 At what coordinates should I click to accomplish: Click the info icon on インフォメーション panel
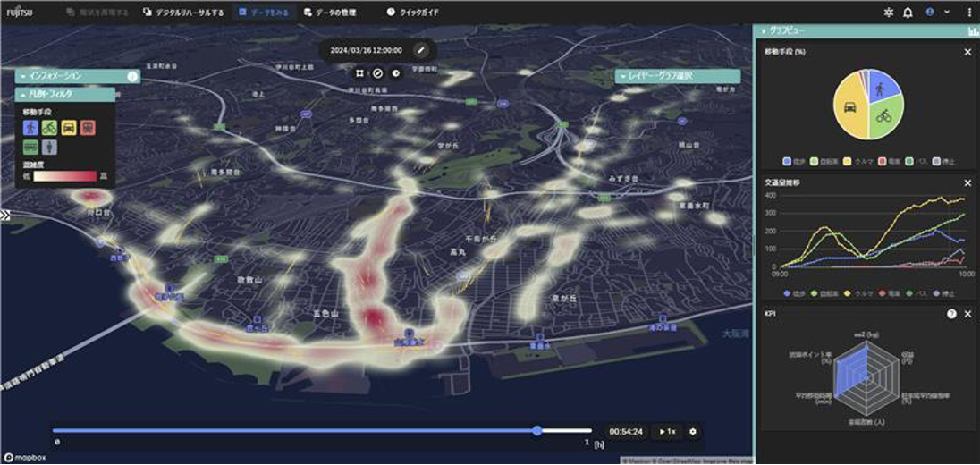132,76
